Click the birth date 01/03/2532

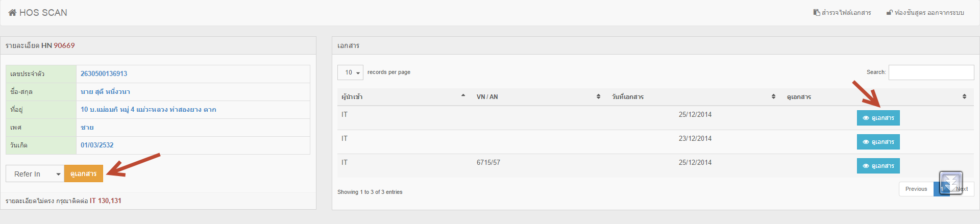coord(97,145)
